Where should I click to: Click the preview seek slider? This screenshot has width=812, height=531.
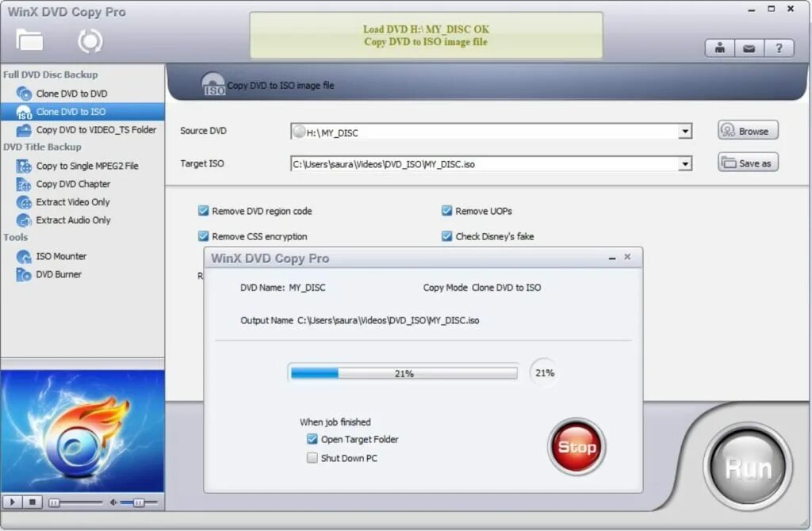click(x=75, y=502)
